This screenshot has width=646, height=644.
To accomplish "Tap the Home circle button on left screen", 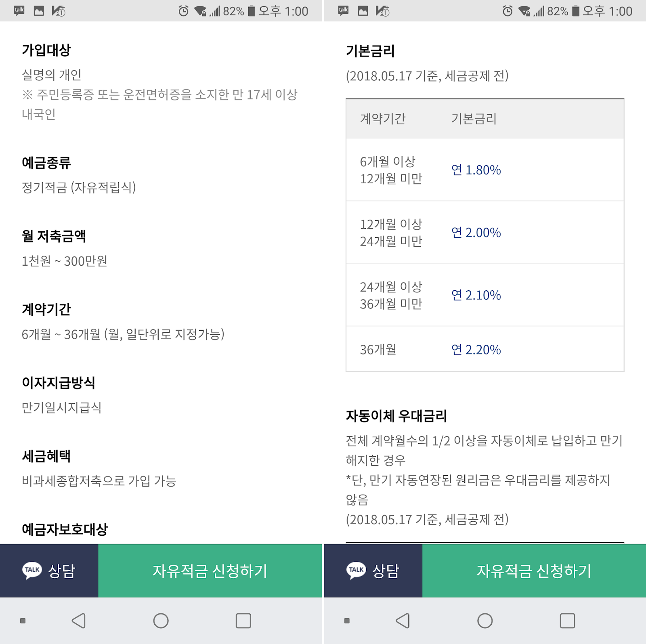I will pyautogui.click(x=161, y=621).
